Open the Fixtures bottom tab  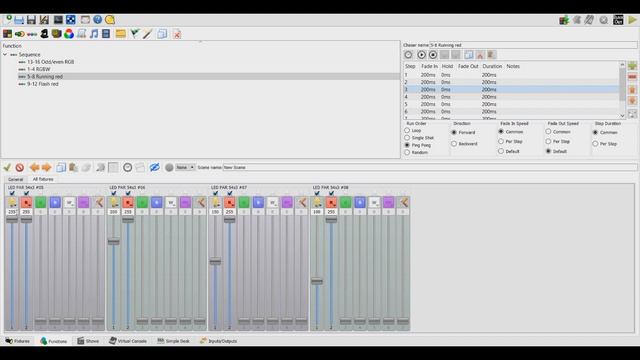[18, 341]
